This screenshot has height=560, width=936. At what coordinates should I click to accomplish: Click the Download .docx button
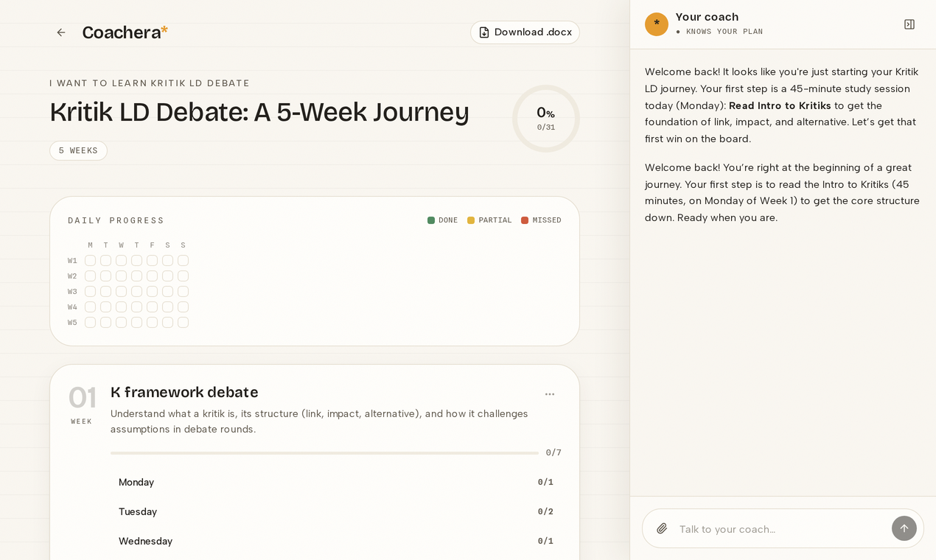click(525, 32)
